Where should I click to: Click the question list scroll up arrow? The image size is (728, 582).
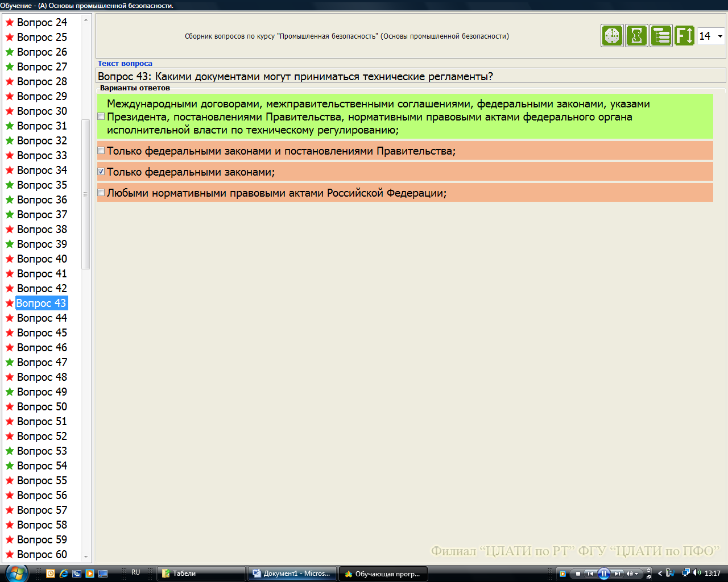(86, 20)
